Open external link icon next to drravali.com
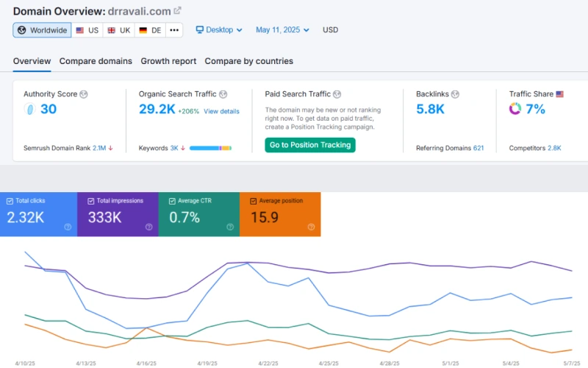The width and height of the screenshot is (588, 368). pos(178,11)
